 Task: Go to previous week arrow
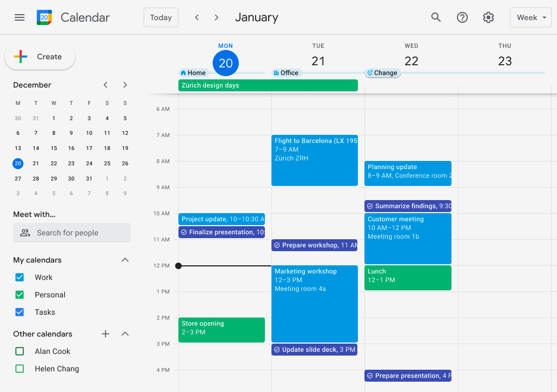pos(197,17)
